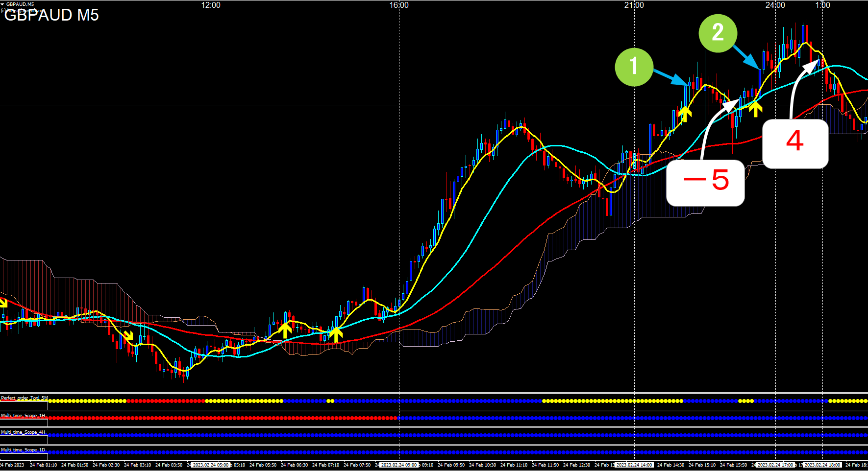
Task: Click the 24 Feb 01:50 time axis label
Action: click(74, 465)
